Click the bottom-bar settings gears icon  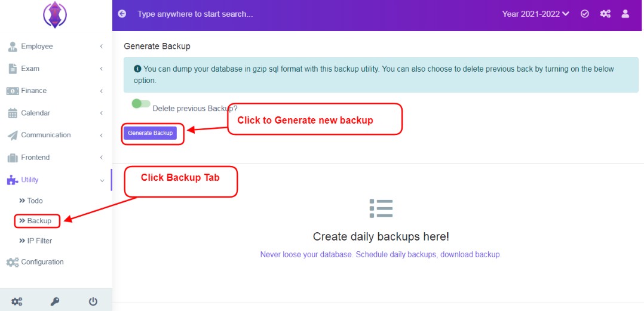tap(17, 301)
